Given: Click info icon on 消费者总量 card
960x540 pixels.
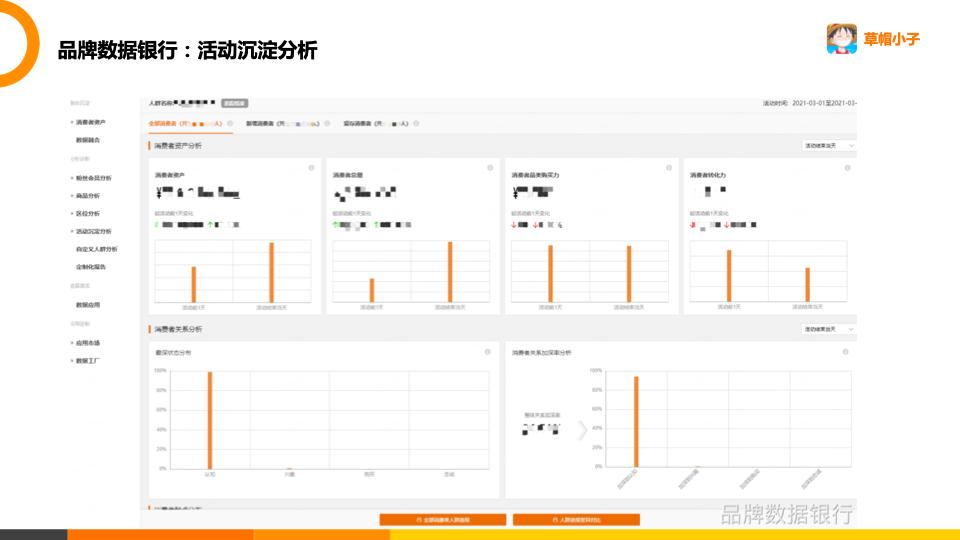Looking at the screenshot, I should [x=490, y=168].
